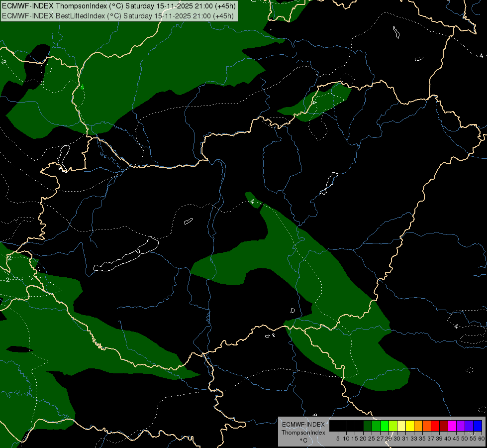
Task: Click the bright red 37-39 legend swatch
Action: (x=435, y=426)
